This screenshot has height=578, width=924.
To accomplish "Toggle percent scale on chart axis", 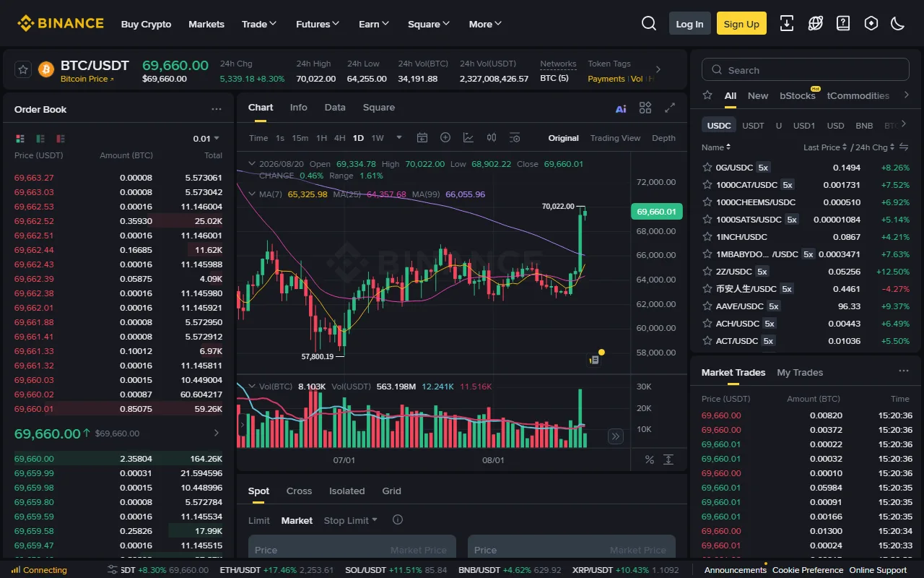I will pos(649,460).
